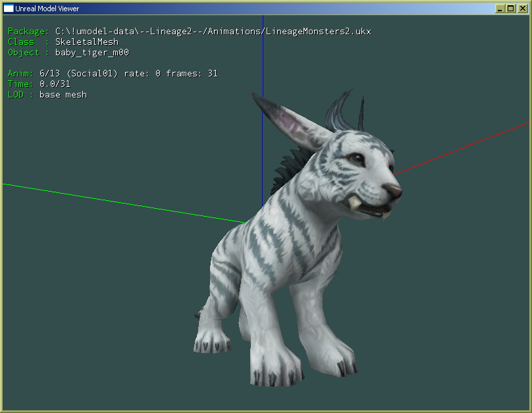This screenshot has width=532, height=413.
Task: Click the anim text '6/13 (Social01)'
Action: point(78,74)
